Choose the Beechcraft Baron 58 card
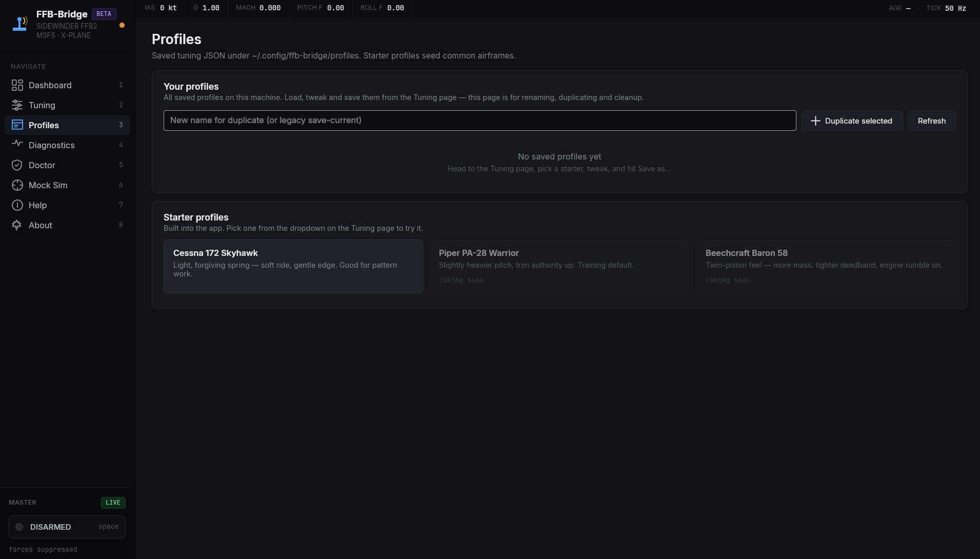Screen dimensions: 980x559 [825, 266]
